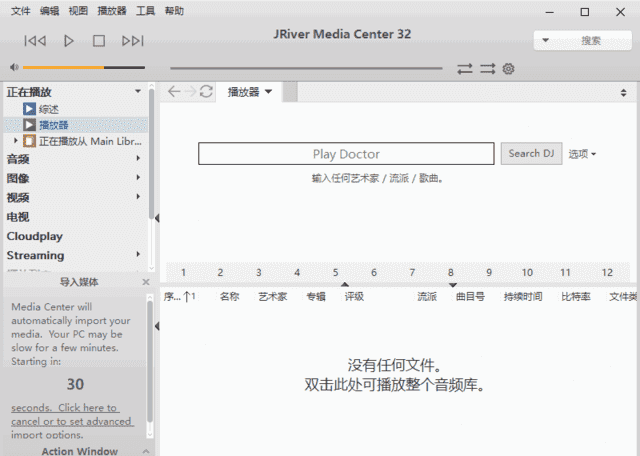Sort by the 专辑 column
The image size is (640, 456).
tap(316, 296)
